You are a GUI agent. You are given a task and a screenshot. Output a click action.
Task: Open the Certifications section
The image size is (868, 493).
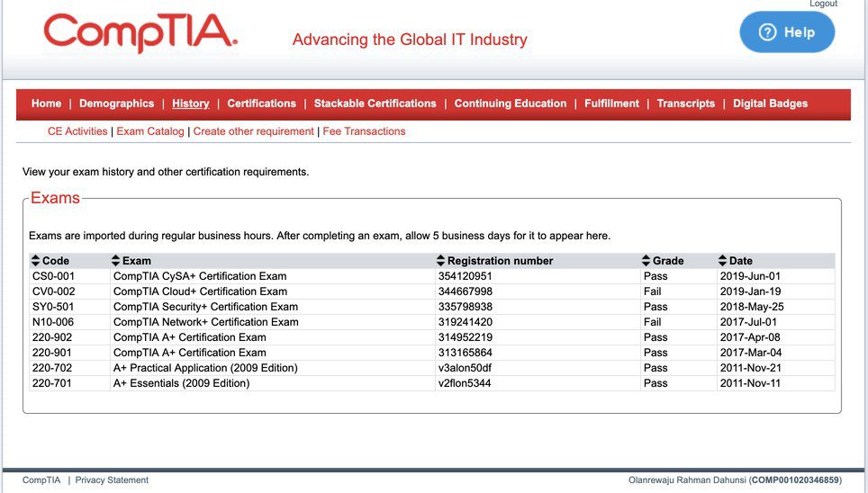click(x=262, y=103)
